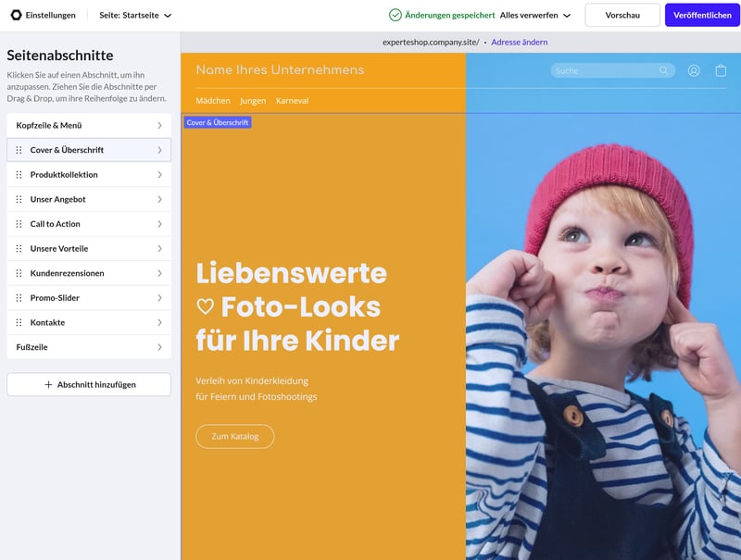Viewport: 741px width, 560px height.
Task: Expand Unsere Vorteile via its chevron
Action: [x=159, y=248]
